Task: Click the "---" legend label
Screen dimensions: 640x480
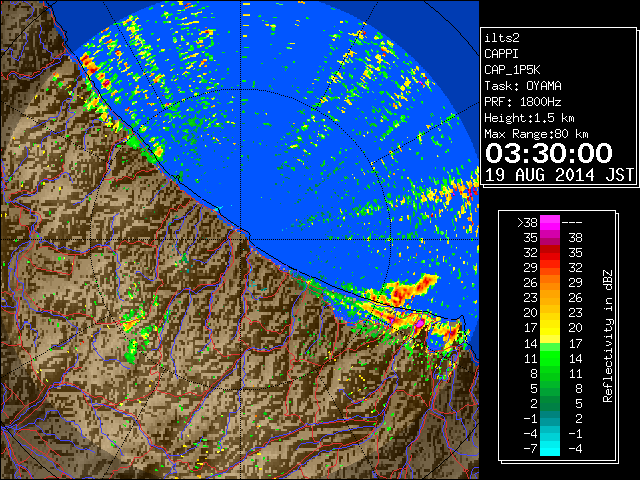Action: click(x=572, y=223)
